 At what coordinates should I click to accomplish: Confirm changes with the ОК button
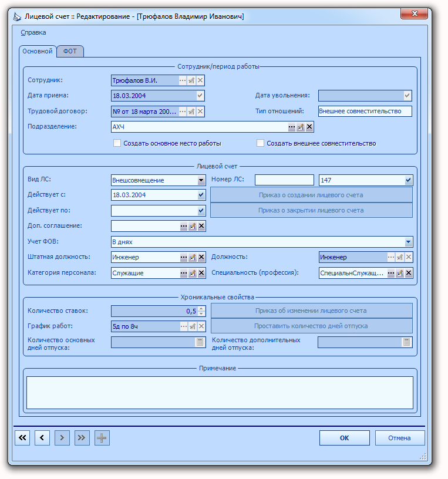click(345, 438)
